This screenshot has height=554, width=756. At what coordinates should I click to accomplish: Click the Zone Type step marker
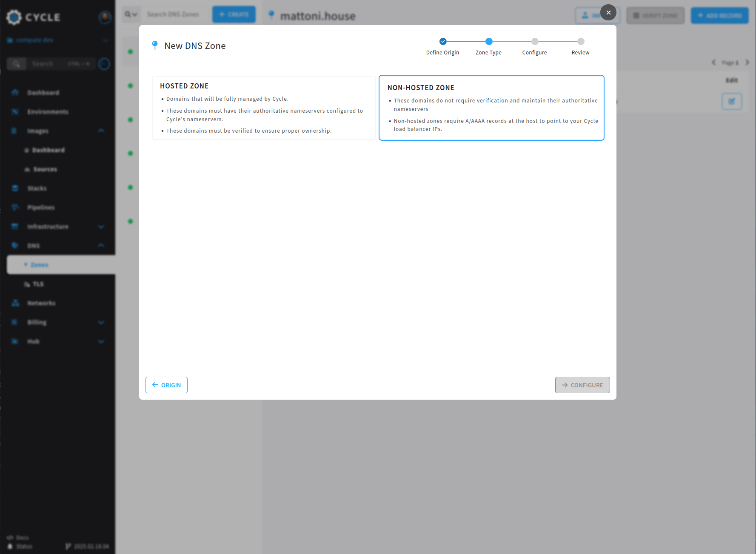(x=489, y=41)
